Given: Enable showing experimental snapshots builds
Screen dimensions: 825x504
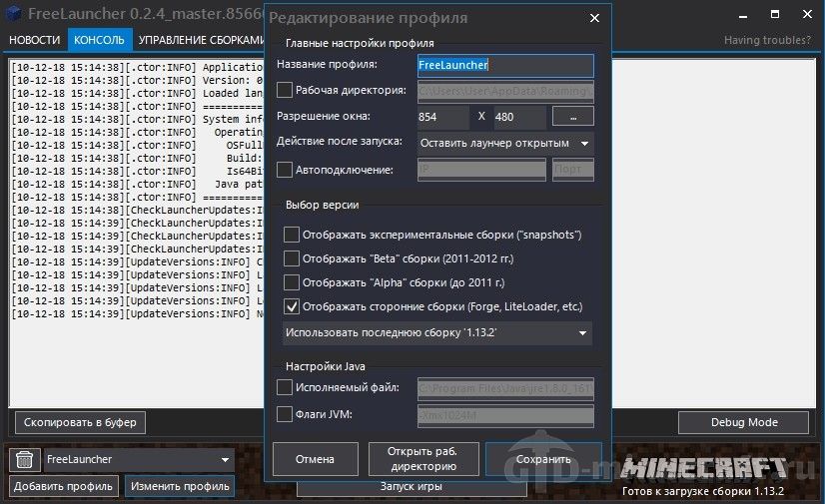Looking at the screenshot, I should 292,235.
